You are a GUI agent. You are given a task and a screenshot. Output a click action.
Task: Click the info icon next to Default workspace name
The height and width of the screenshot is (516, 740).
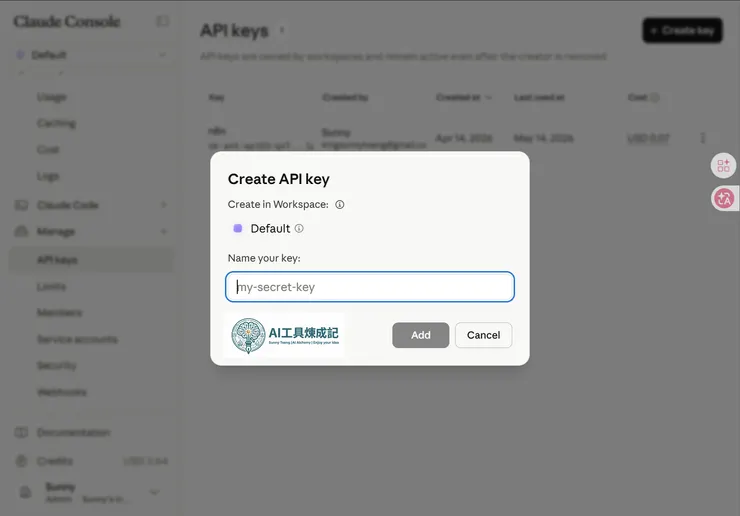(299, 228)
